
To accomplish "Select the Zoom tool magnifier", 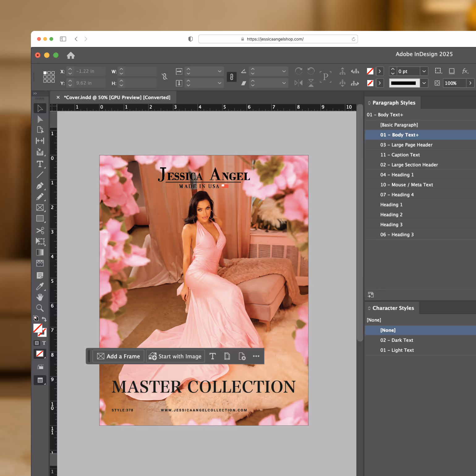I will point(40,308).
